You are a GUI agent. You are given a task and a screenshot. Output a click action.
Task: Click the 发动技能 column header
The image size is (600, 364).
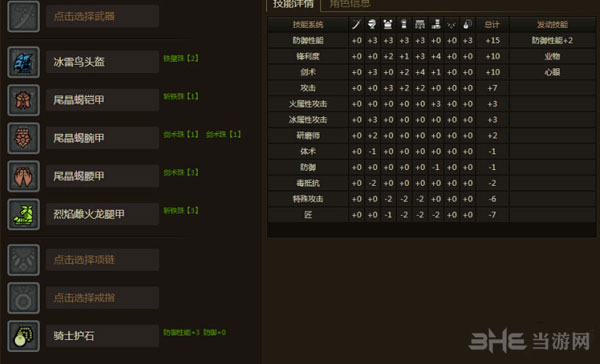552,25
